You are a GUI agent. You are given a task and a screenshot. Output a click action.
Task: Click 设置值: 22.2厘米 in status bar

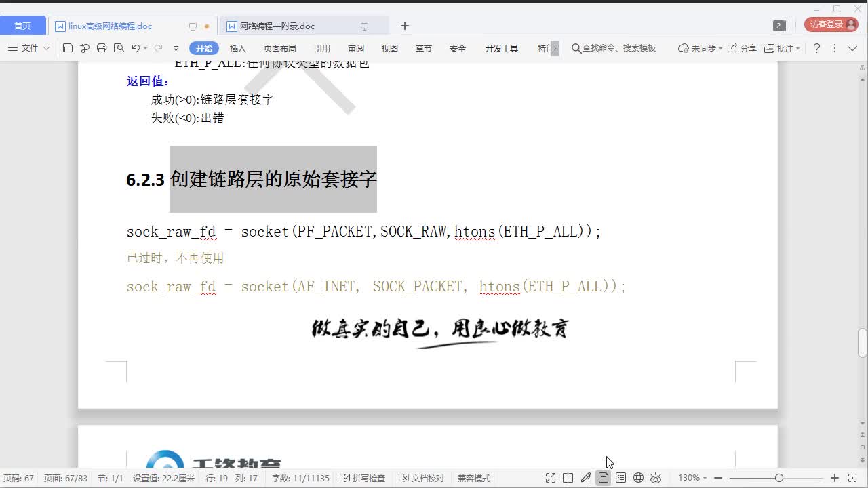coord(163,478)
